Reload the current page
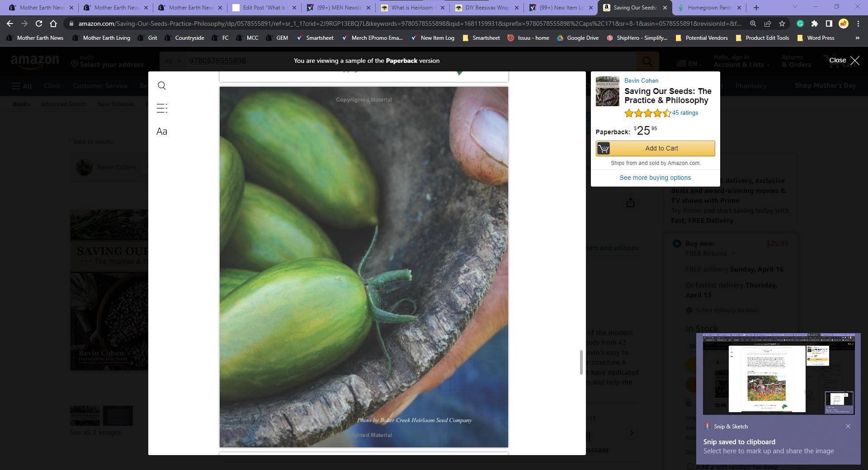The width and height of the screenshot is (868, 470). [x=39, y=23]
